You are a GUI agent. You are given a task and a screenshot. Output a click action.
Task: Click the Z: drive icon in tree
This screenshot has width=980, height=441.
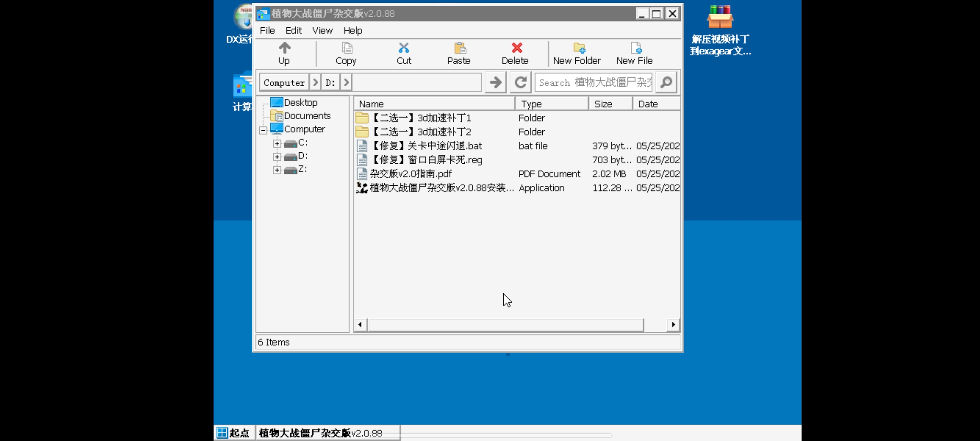click(x=291, y=170)
